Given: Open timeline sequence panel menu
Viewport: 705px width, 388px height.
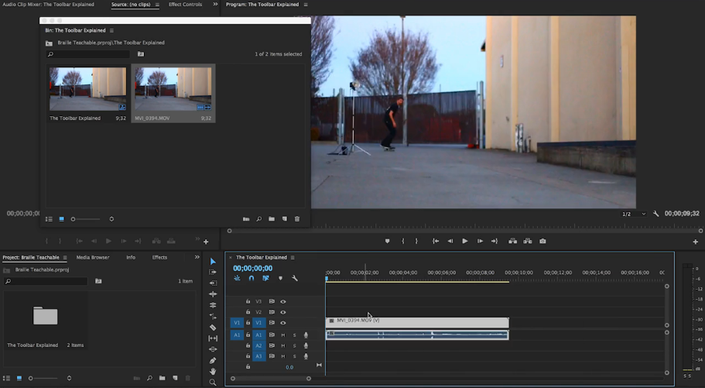Looking at the screenshot, I should [293, 258].
